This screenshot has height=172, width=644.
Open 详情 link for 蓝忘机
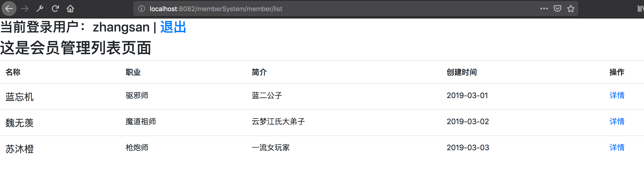[617, 95]
